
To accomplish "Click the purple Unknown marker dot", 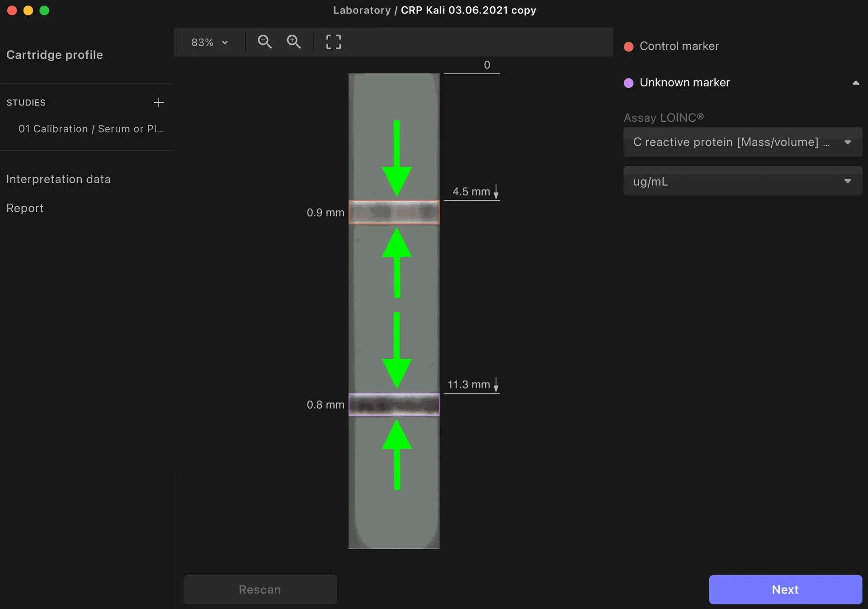I will click(x=628, y=83).
